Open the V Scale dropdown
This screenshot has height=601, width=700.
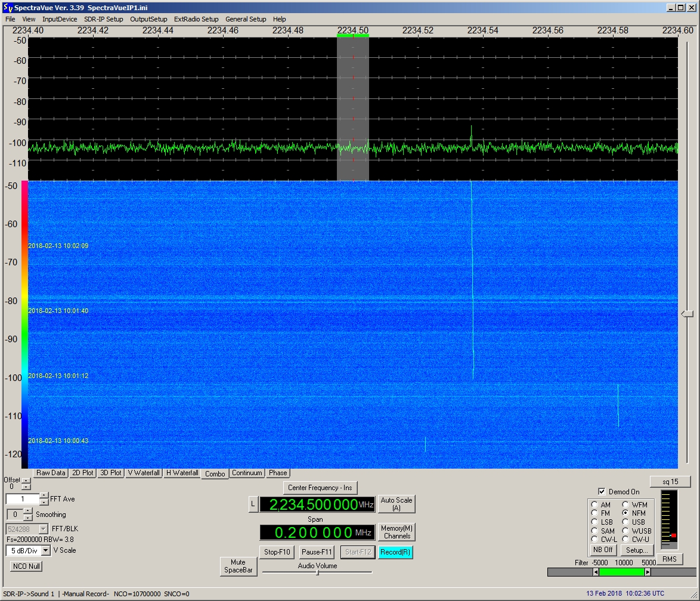click(46, 550)
